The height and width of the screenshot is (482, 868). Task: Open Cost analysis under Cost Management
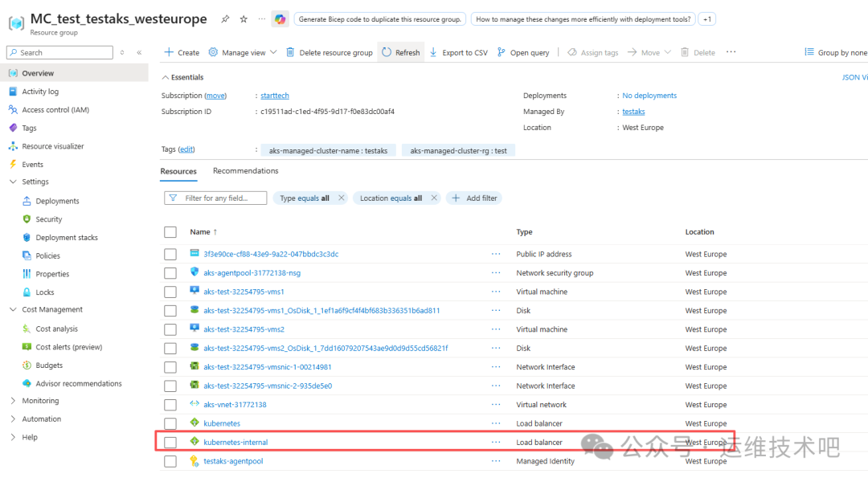[x=58, y=328]
